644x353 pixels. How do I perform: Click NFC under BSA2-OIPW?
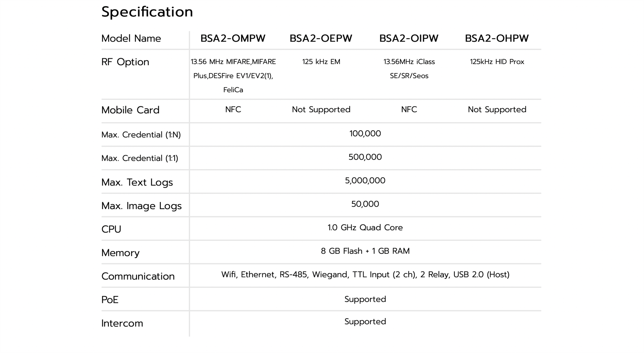(409, 110)
